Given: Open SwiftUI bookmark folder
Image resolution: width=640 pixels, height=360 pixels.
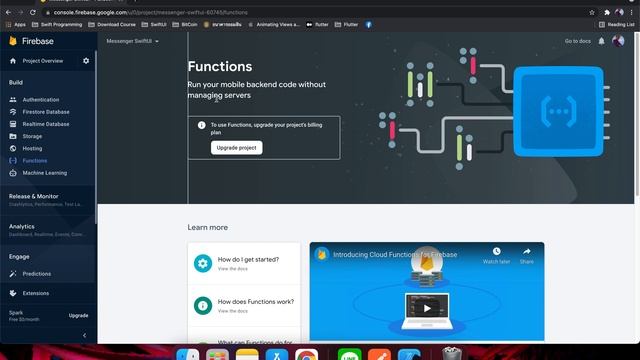Looking at the screenshot, I should (x=154, y=24).
